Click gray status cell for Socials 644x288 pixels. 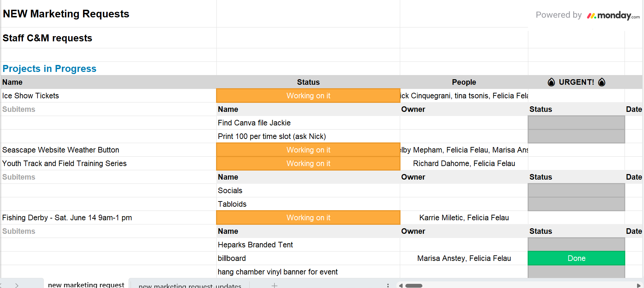coord(576,190)
